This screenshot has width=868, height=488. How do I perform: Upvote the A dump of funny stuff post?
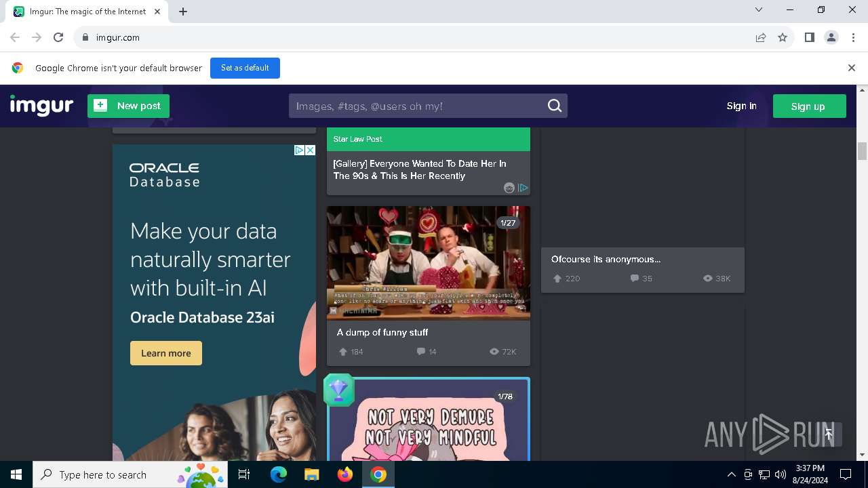pos(343,352)
